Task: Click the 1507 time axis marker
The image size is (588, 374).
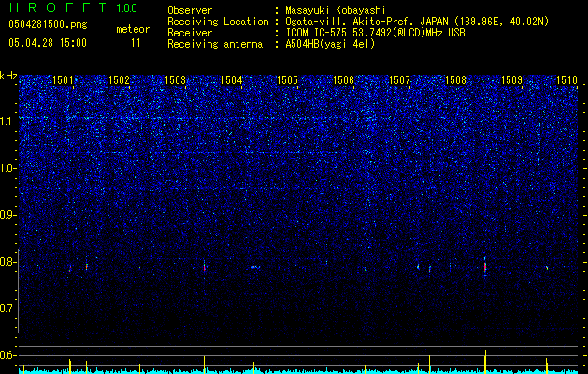Action: (x=400, y=79)
